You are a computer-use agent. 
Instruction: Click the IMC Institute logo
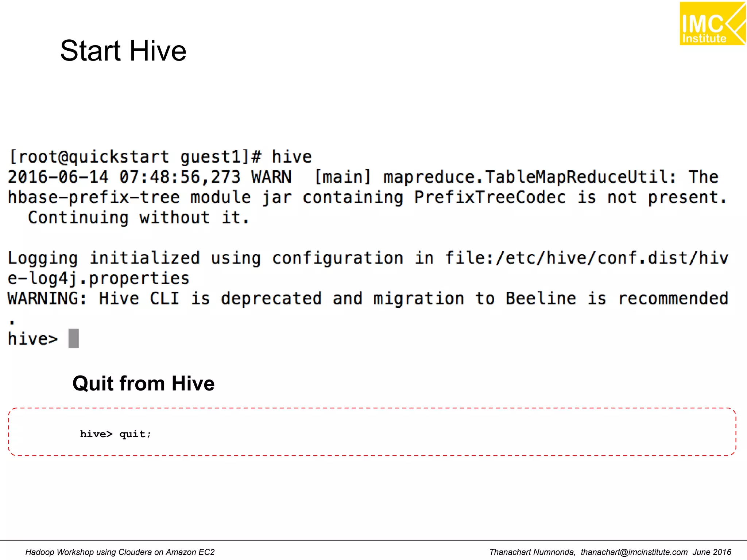(712, 23)
